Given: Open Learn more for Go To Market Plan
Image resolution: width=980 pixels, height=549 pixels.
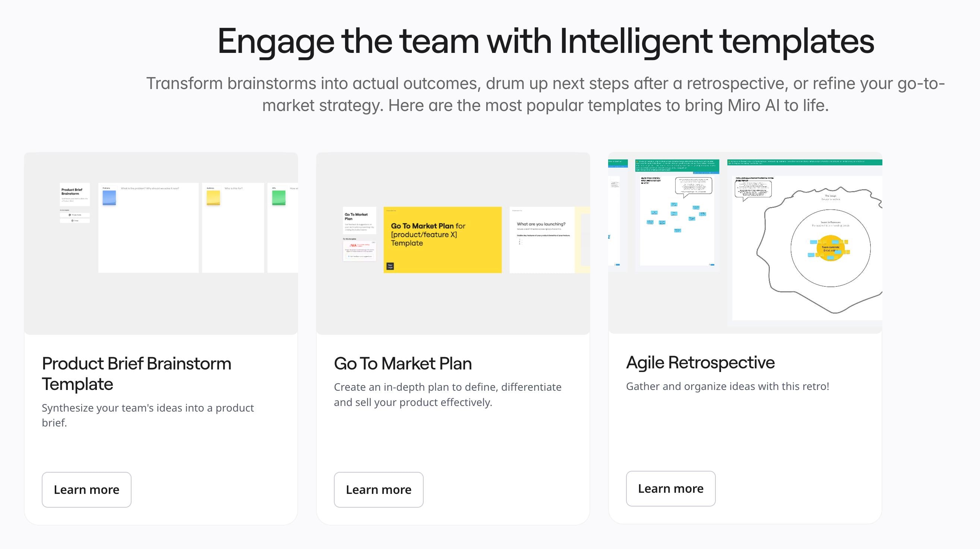Looking at the screenshot, I should coord(379,490).
